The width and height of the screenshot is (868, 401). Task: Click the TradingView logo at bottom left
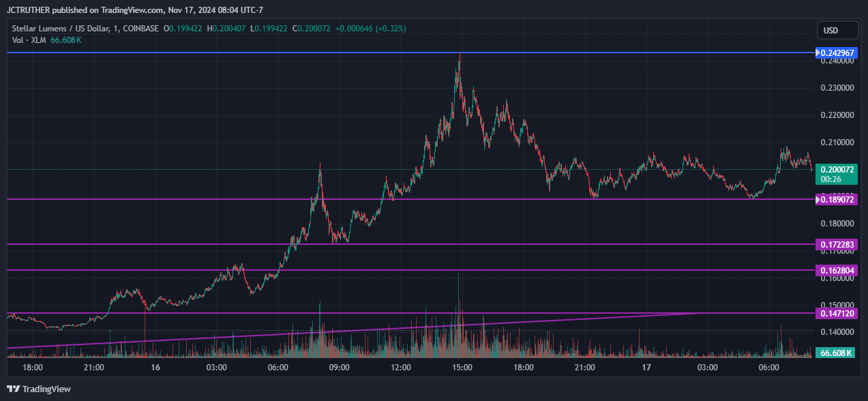coord(39,389)
